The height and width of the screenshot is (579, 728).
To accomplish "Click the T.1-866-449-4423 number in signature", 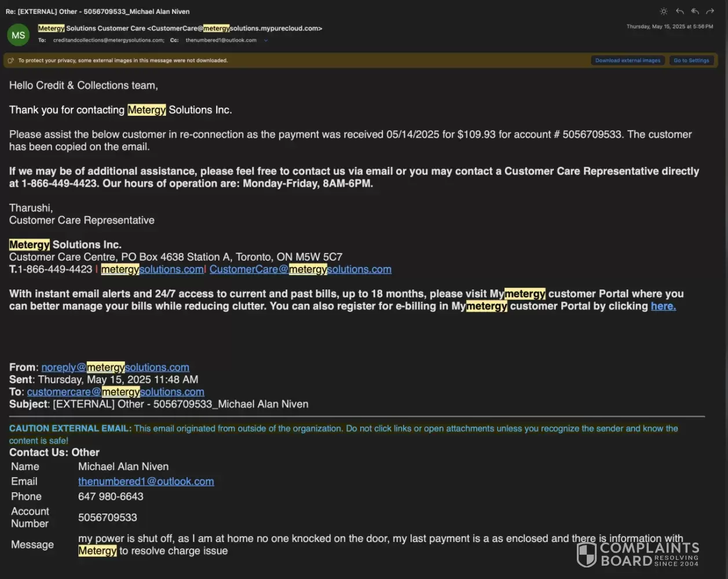I will pyautogui.click(x=51, y=269).
